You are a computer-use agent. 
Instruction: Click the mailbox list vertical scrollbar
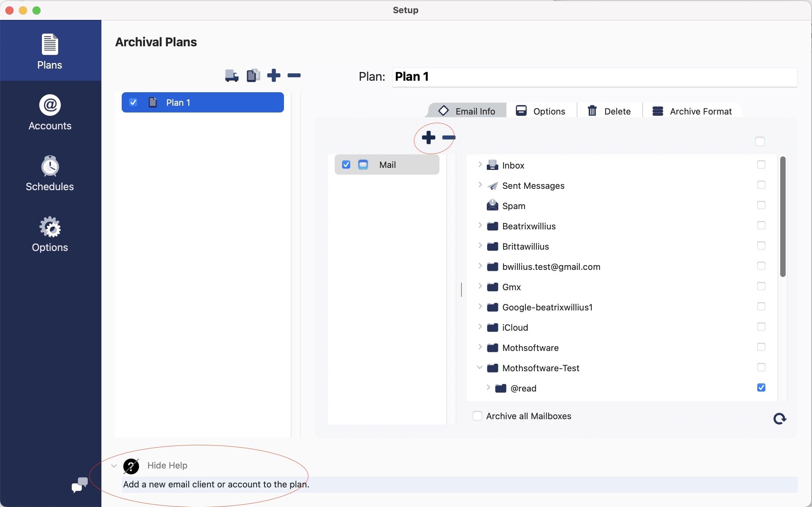tap(783, 217)
